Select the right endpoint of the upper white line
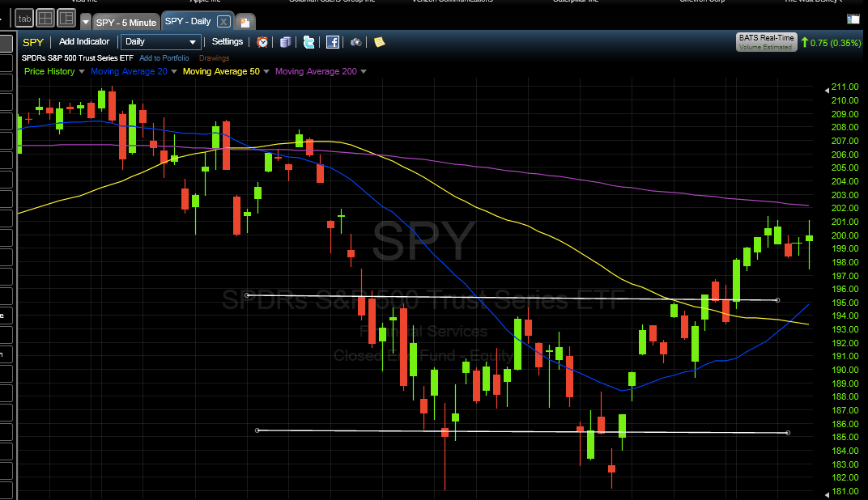The width and height of the screenshot is (868, 500). [x=778, y=300]
